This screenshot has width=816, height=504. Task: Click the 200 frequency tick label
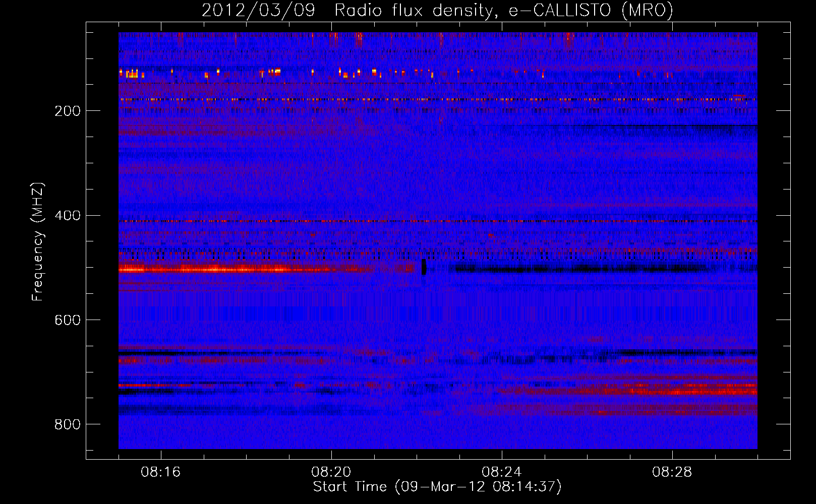pyautogui.click(x=68, y=111)
